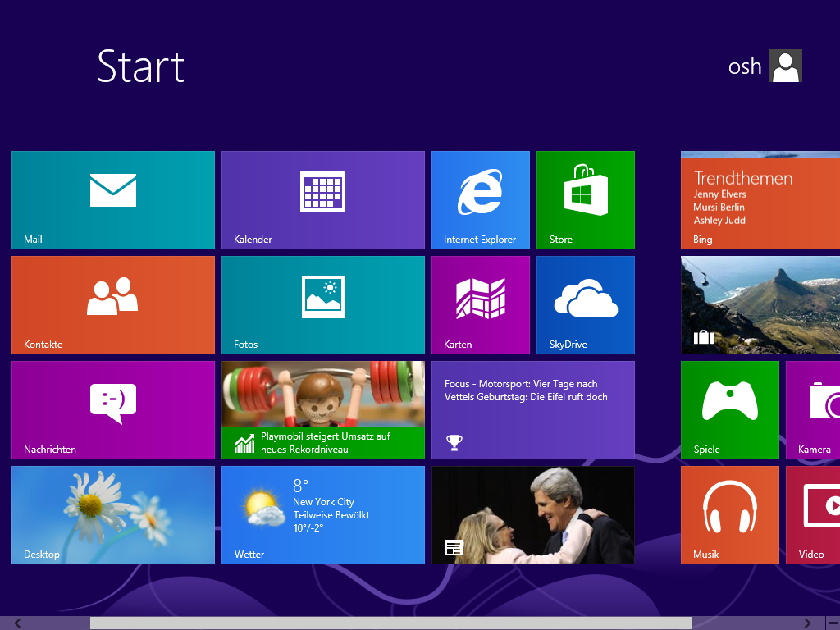Viewport: 840px width, 630px height.
Task: Open the Playmobil finance news tile
Action: click(323, 409)
